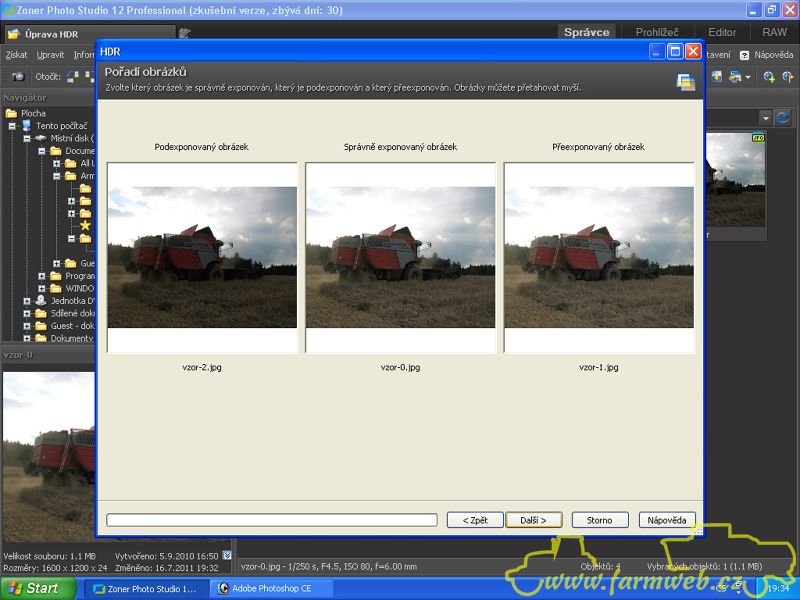Screen dimensions: 800x600
Task: Switch to Adobe Photoshop in the taskbar
Action: click(x=265, y=588)
